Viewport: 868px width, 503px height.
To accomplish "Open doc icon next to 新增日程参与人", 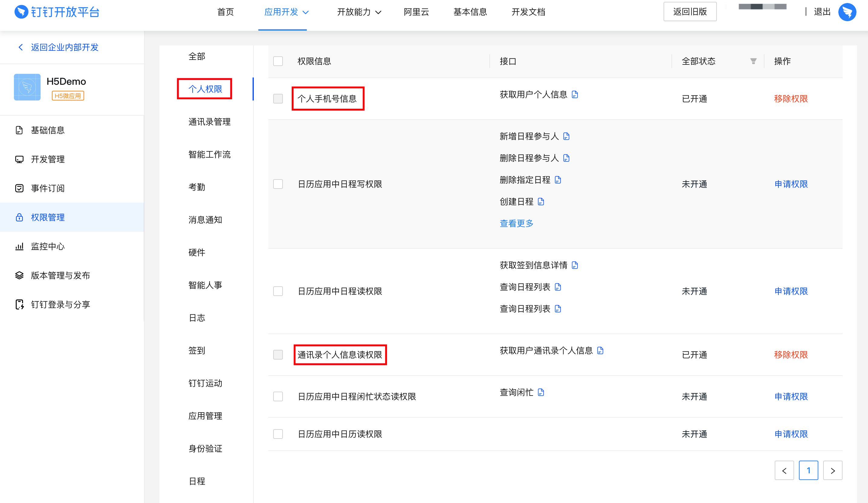I will coord(566,136).
